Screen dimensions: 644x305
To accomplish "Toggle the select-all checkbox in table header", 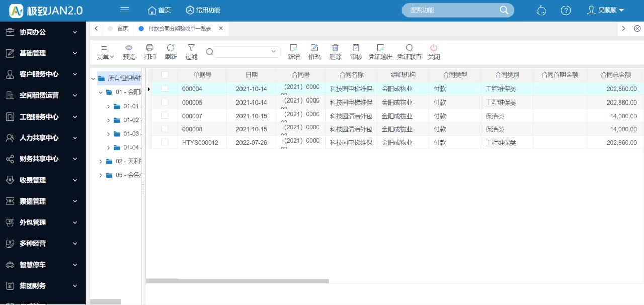I will click(x=165, y=75).
